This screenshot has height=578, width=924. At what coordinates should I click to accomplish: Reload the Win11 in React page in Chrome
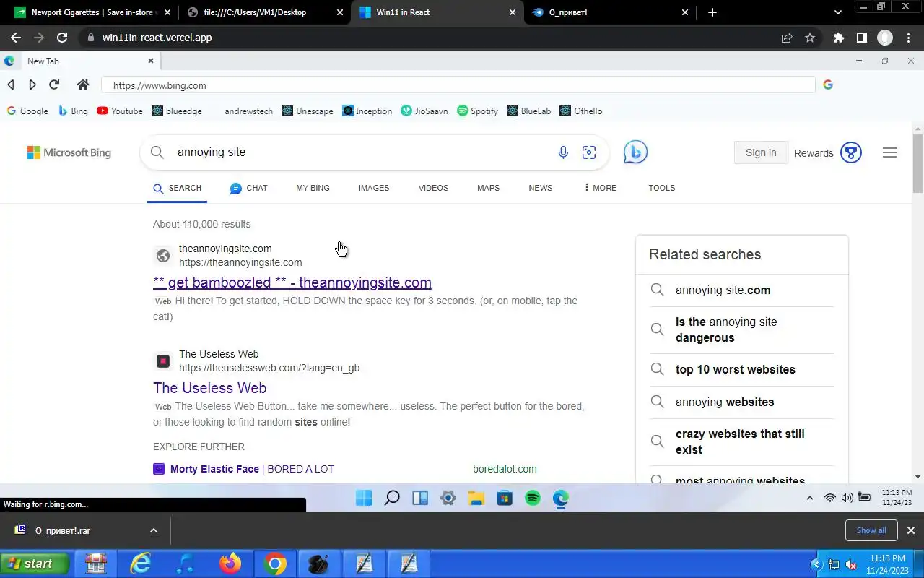(x=62, y=38)
